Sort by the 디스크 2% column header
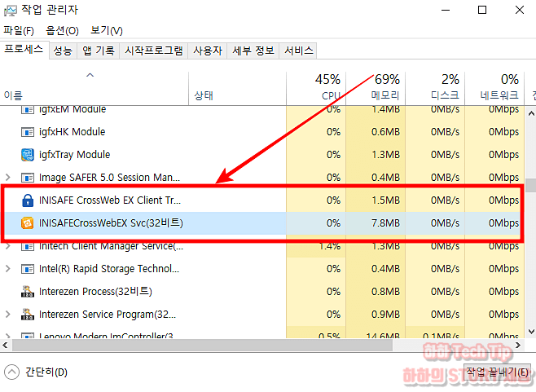Viewport: 536px width, 392px height. [435, 88]
